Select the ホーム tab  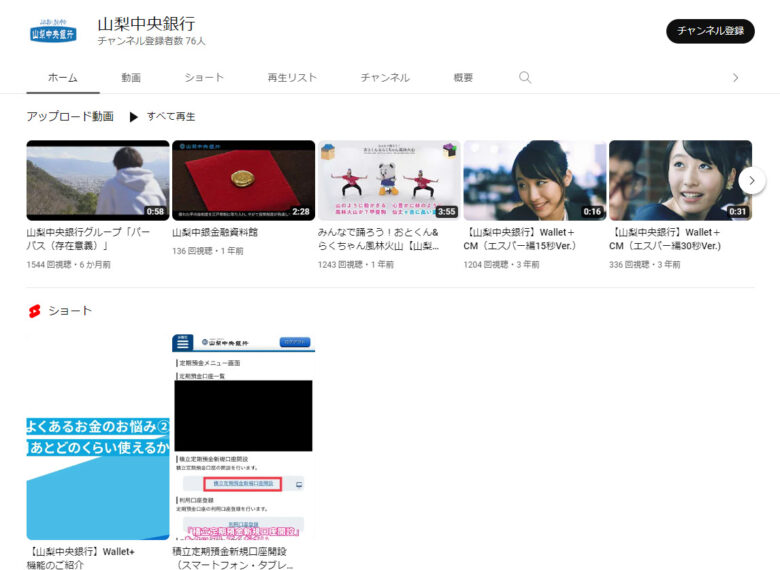point(63,78)
